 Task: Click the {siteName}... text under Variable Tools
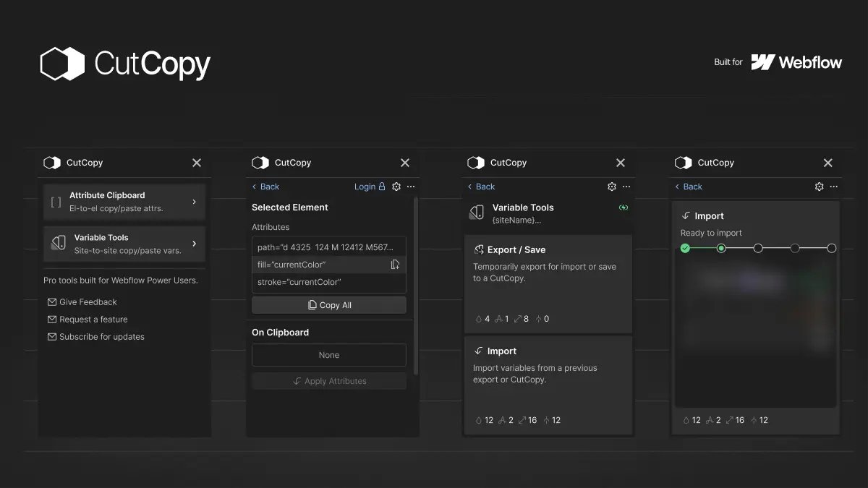tap(516, 220)
